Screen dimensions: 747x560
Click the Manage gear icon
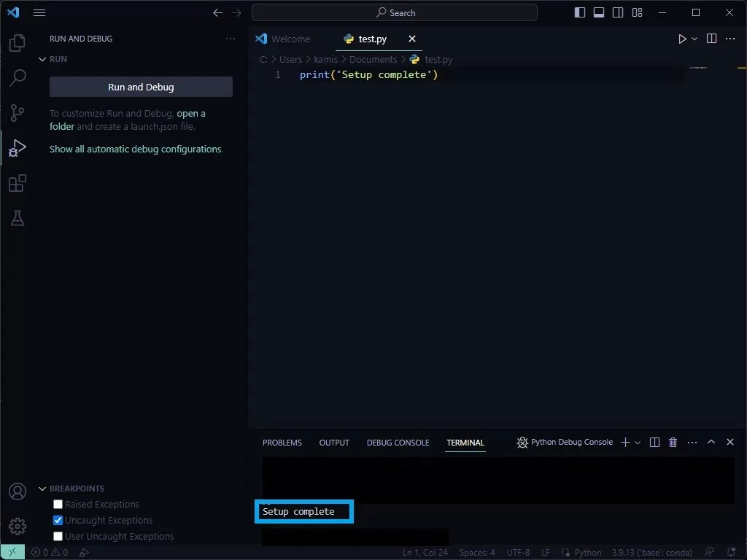17,526
